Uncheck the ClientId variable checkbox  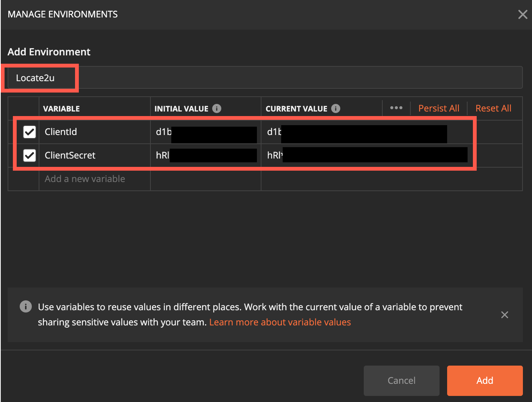pyautogui.click(x=30, y=132)
